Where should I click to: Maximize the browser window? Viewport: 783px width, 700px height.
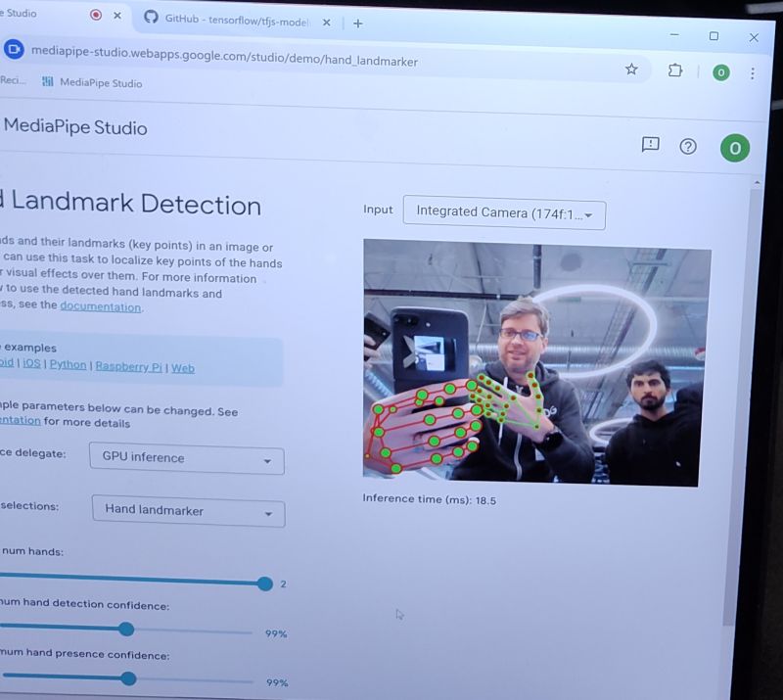pos(714,36)
